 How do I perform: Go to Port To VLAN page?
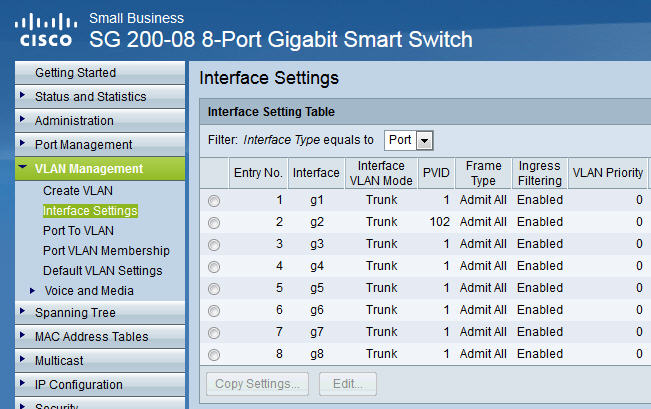click(78, 231)
